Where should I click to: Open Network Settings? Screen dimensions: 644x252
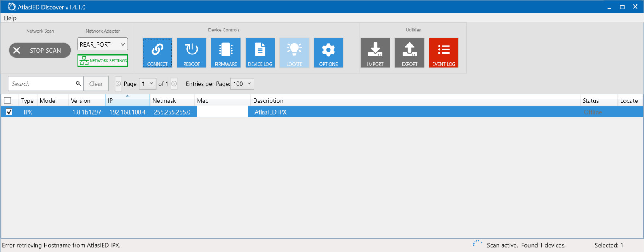[103, 61]
